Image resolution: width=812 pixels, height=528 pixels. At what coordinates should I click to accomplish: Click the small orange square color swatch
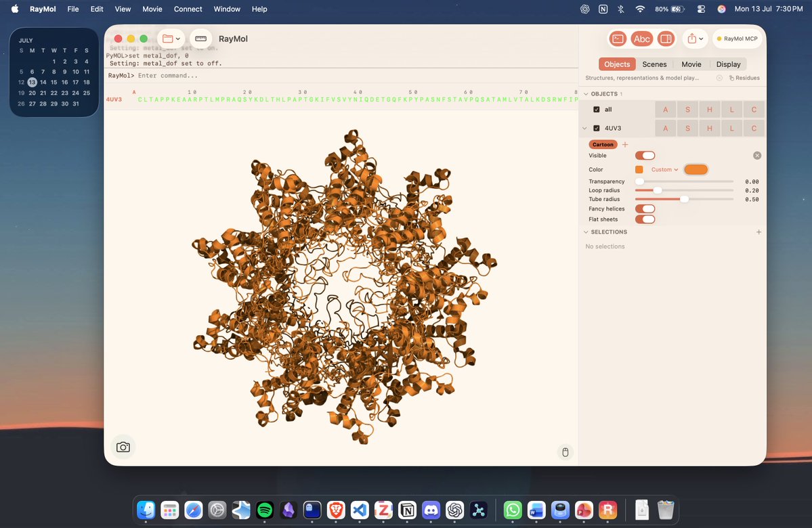click(x=639, y=170)
